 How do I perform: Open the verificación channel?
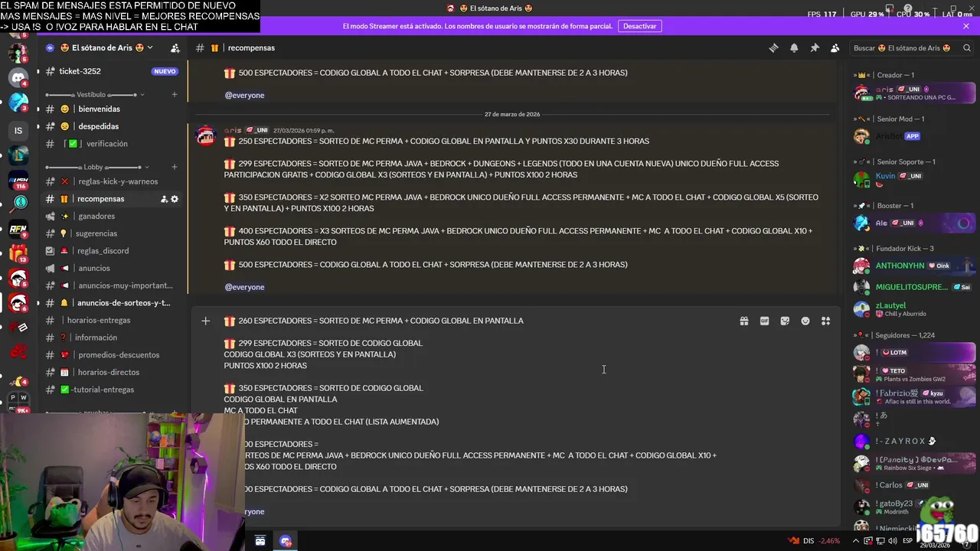[x=113, y=144]
